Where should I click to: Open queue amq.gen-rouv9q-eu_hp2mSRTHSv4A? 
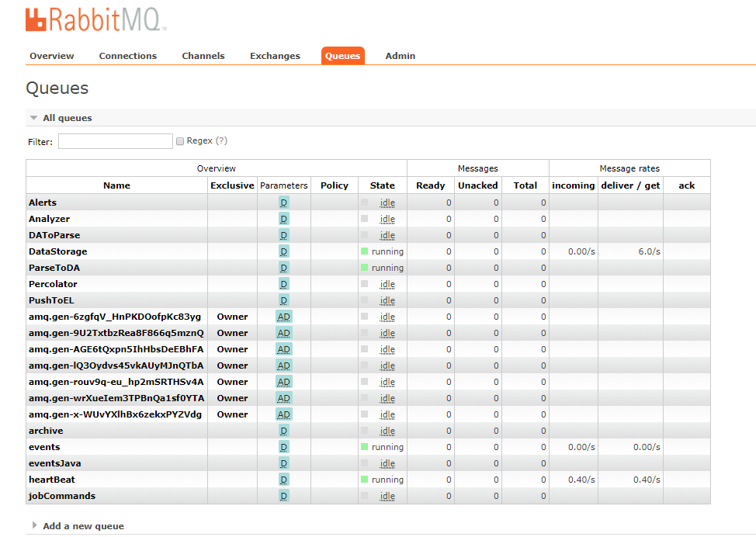pyautogui.click(x=116, y=383)
